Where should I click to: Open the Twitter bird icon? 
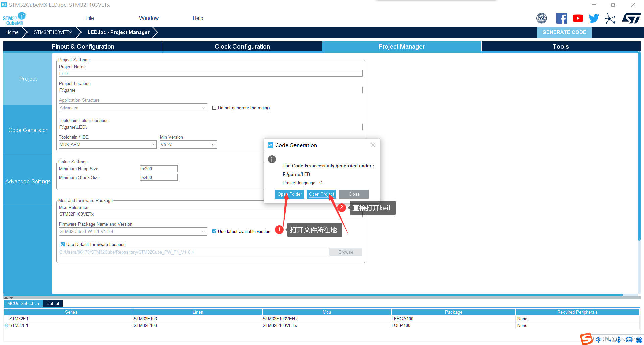pyautogui.click(x=594, y=18)
